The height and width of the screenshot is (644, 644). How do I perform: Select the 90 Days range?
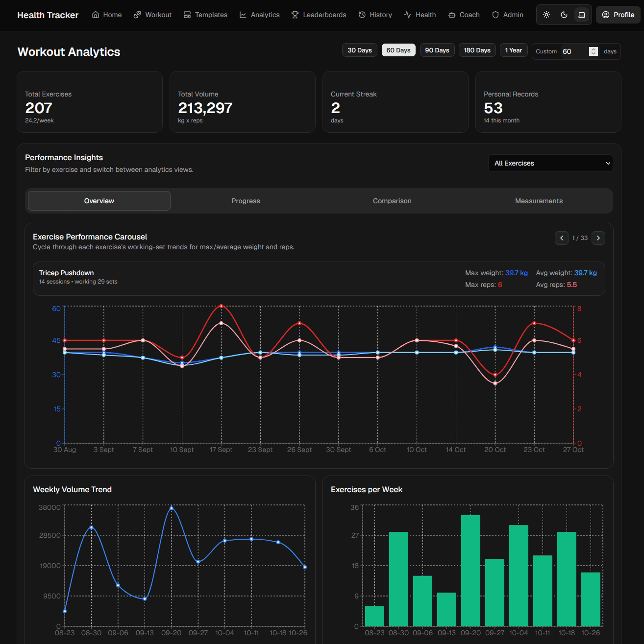pos(437,50)
